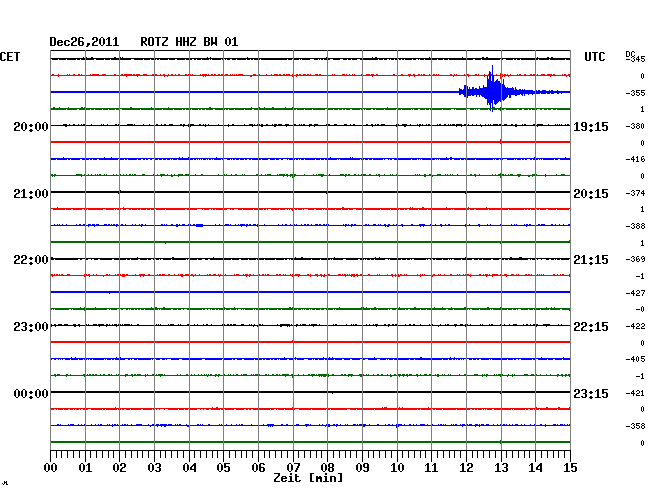Click the Zeit [min] axis title
The height and width of the screenshot is (494, 650).
pyautogui.click(x=308, y=478)
